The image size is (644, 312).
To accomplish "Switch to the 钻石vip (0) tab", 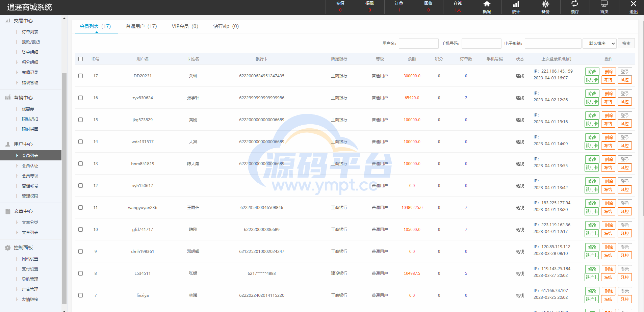I will (x=226, y=26).
